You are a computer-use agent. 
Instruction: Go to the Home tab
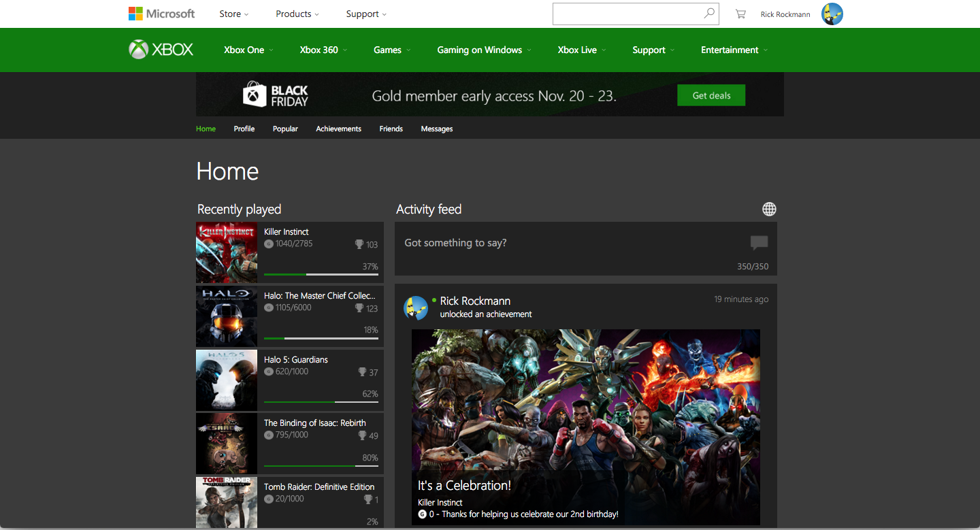point(206,129)
